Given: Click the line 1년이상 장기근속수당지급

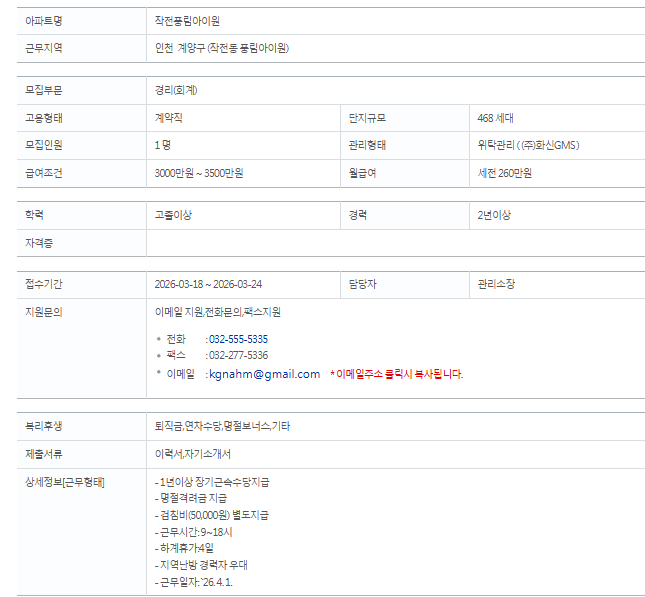Looking at the screenshot, I should click(x=212, y=482).
